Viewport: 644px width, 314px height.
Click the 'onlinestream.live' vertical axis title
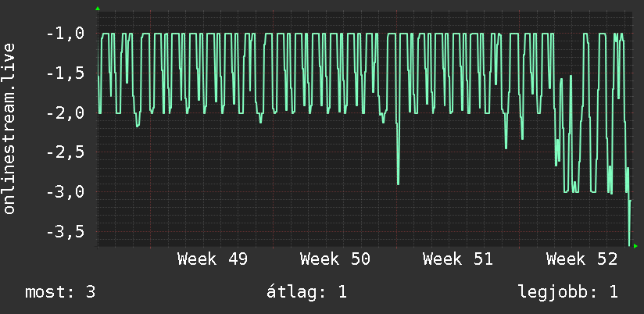tap(9, 128)
